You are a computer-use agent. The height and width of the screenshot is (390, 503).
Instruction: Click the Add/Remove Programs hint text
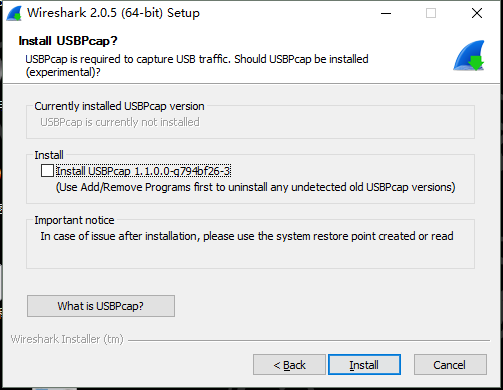[255, 187]
